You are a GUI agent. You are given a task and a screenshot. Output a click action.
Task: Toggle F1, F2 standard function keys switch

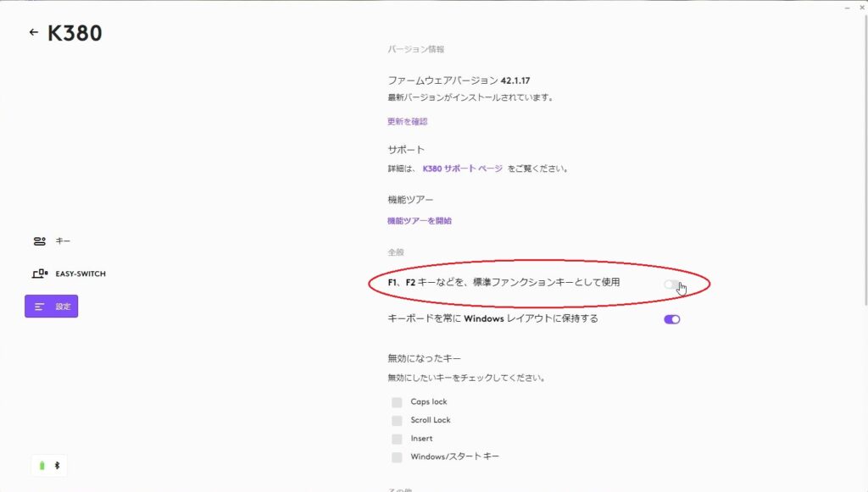[x=671, y=285]
